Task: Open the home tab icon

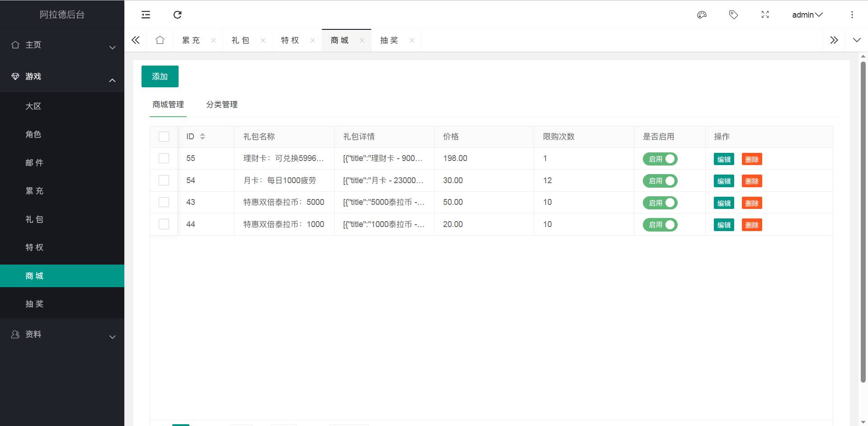Action: coord(160,40)
